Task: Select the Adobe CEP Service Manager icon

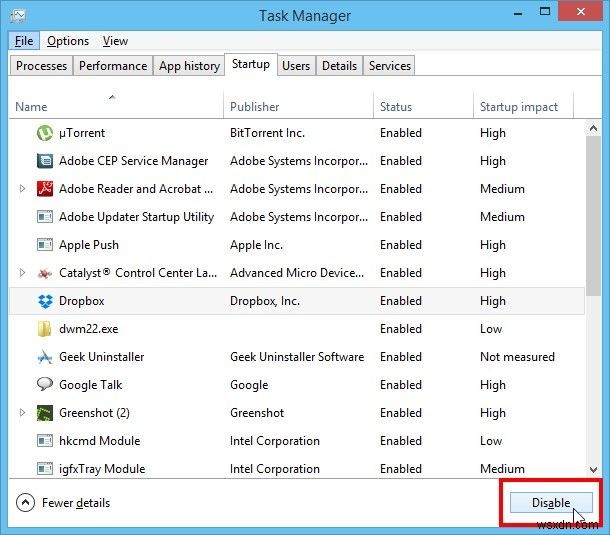Action: tap(45, 161)
